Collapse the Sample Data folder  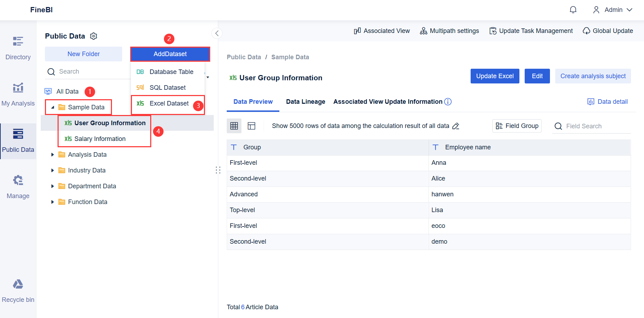click(53, 107)
